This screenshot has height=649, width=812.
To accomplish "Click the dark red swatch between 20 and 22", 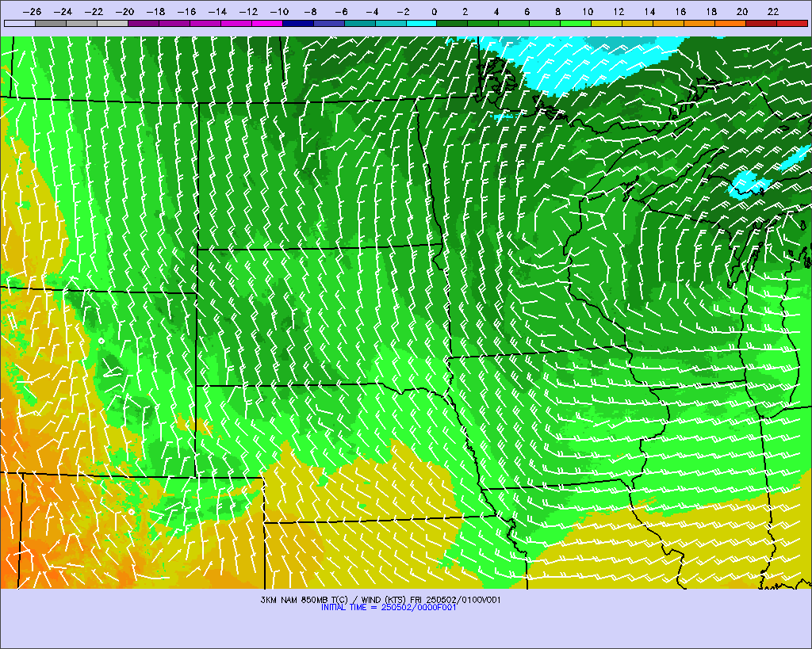I will [x=761, y=23].
